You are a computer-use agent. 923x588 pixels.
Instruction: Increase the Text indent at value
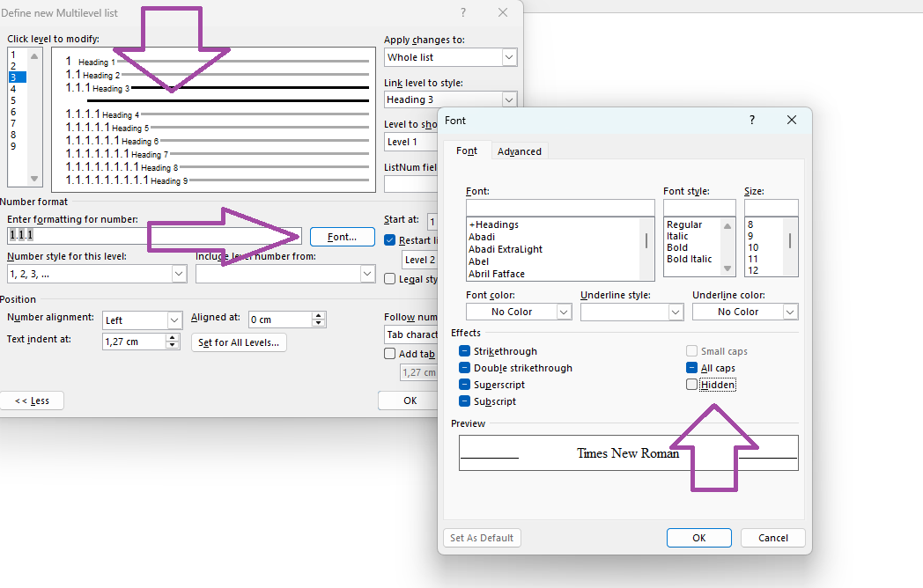(172, 338)
